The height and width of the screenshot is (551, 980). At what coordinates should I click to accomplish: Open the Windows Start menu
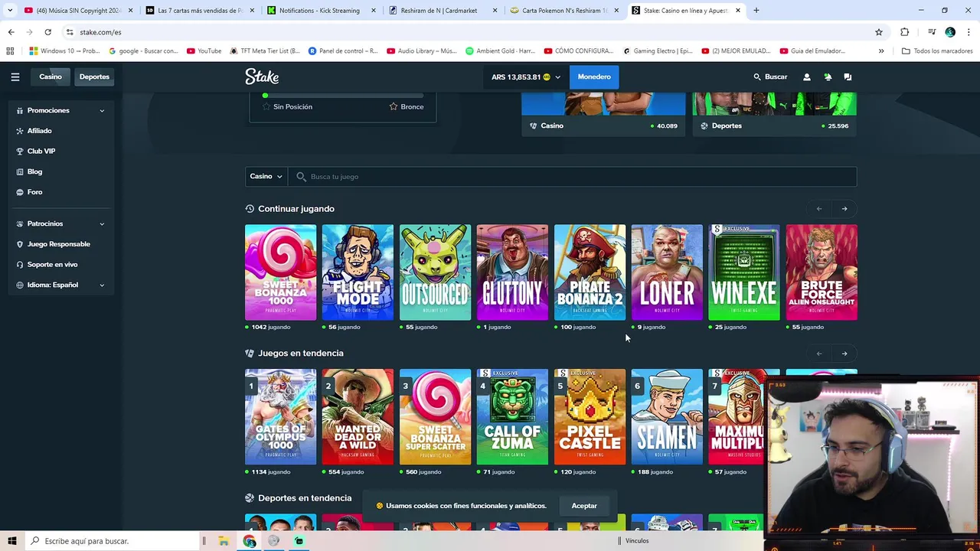coord(12,541)
